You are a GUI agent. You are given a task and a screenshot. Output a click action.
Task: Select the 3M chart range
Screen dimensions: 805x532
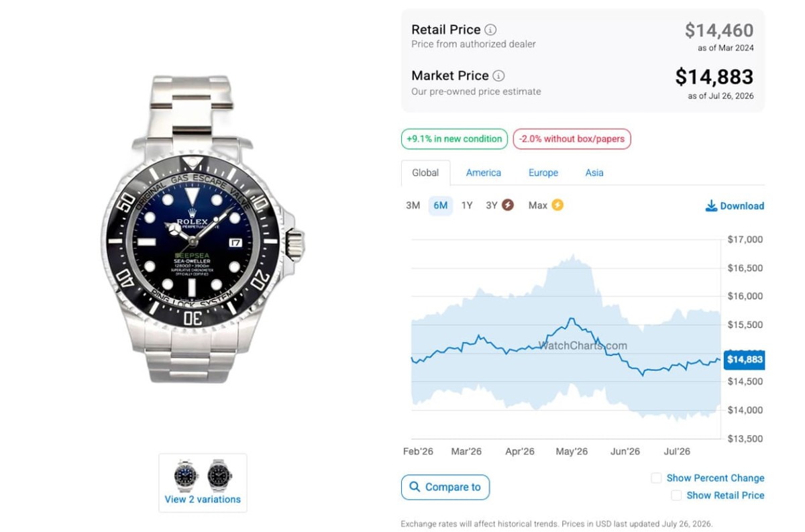pyautogui.click(x=413, y=205)
